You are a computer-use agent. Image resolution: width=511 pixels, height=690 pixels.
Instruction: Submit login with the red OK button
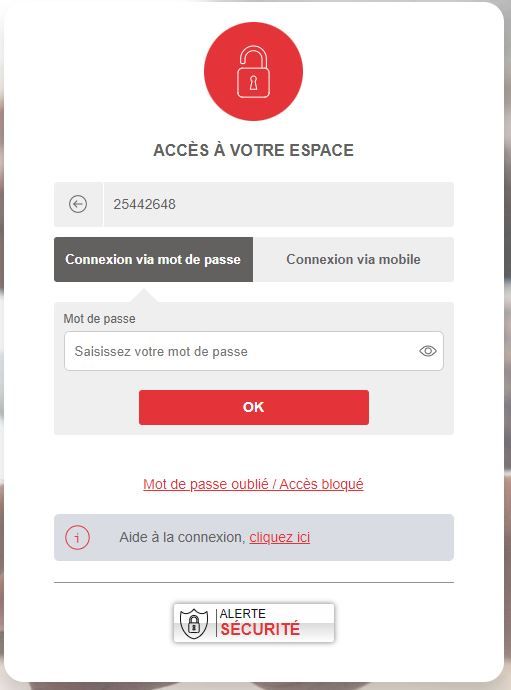[254, 407]
